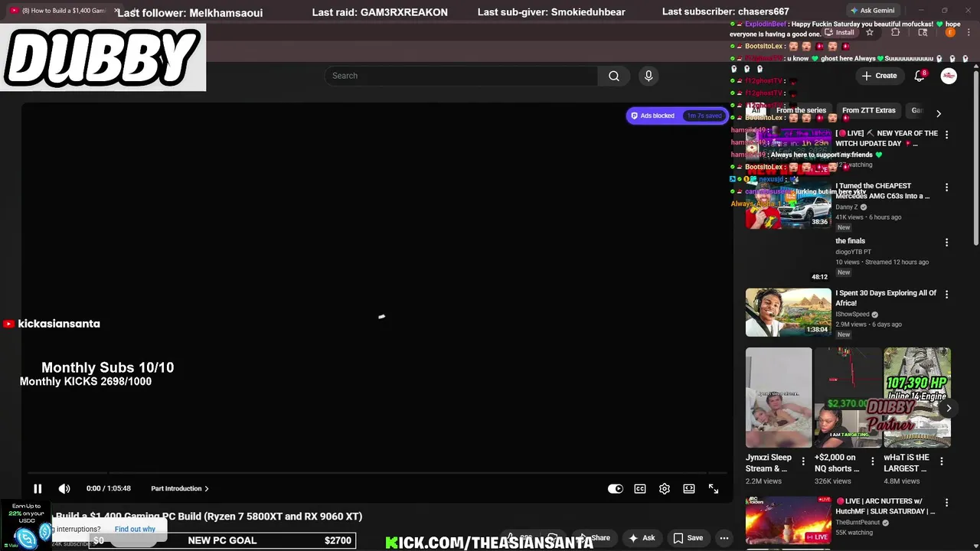The width and height of the screenshot is (980, 551).
Task: Save the video to a playlist
Action: pyautogui.click(x=688, y=538)
